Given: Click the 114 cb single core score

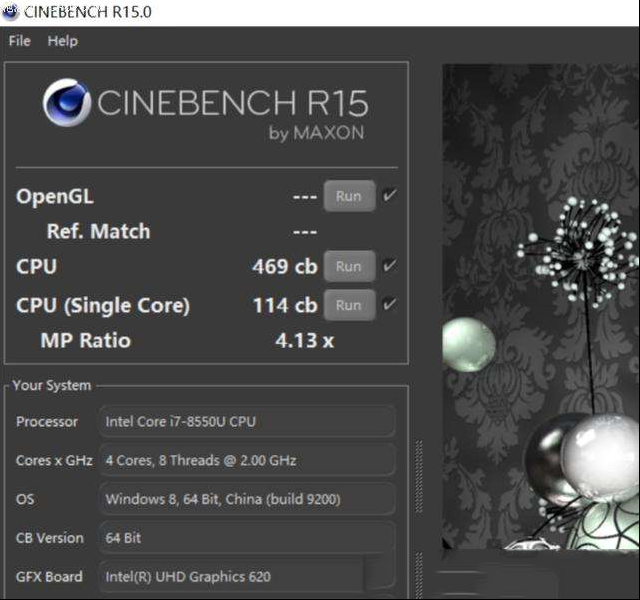Looking at the screenshot, I should (x=285, y=305).
